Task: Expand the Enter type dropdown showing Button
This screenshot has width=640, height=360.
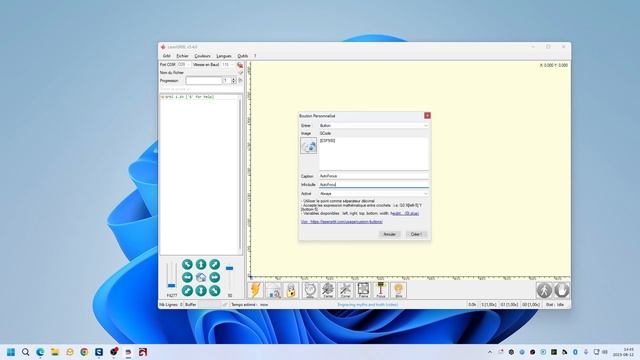Action: [373, 125]
